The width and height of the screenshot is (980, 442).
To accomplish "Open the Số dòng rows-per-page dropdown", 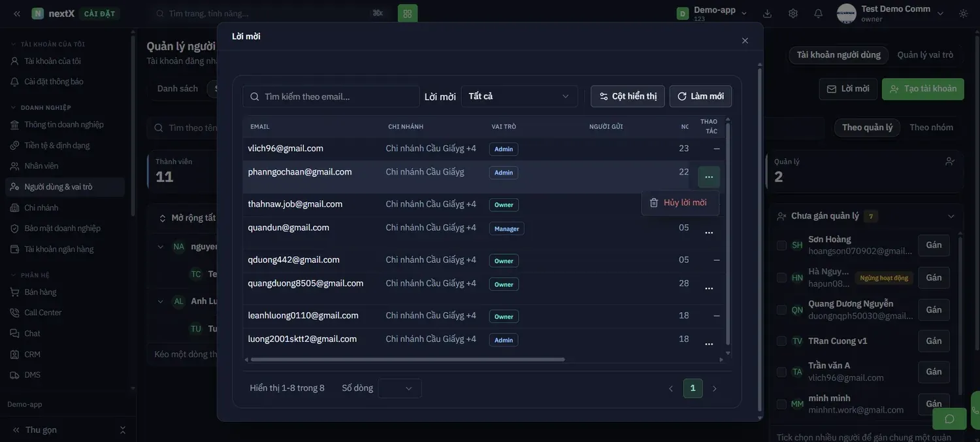I will point(400,388).
